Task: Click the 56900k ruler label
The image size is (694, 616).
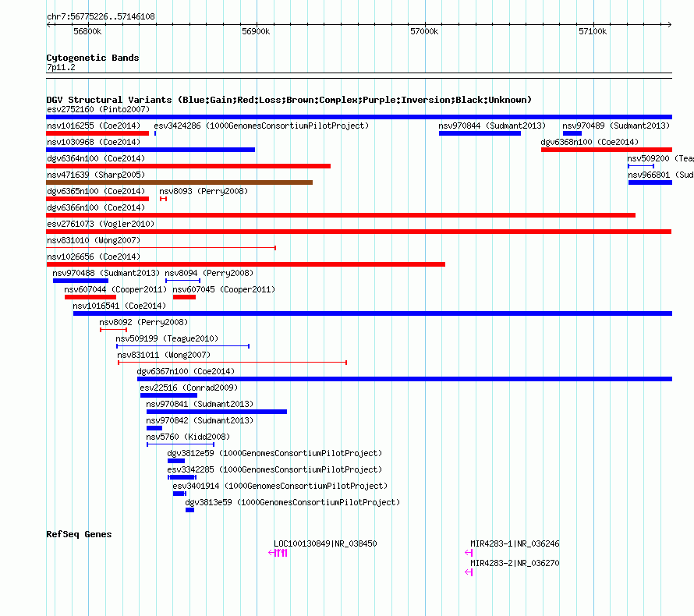Action: pos(256,31)
